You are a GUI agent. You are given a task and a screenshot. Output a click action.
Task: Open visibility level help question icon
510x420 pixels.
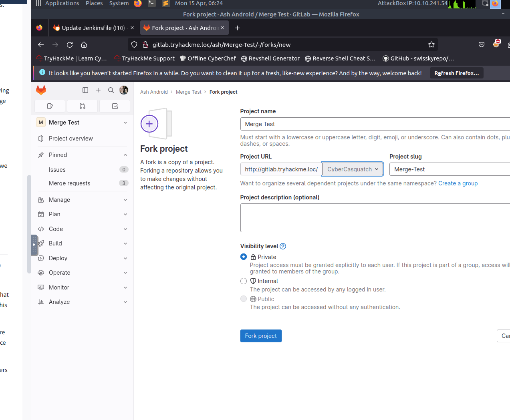point(283,246)
